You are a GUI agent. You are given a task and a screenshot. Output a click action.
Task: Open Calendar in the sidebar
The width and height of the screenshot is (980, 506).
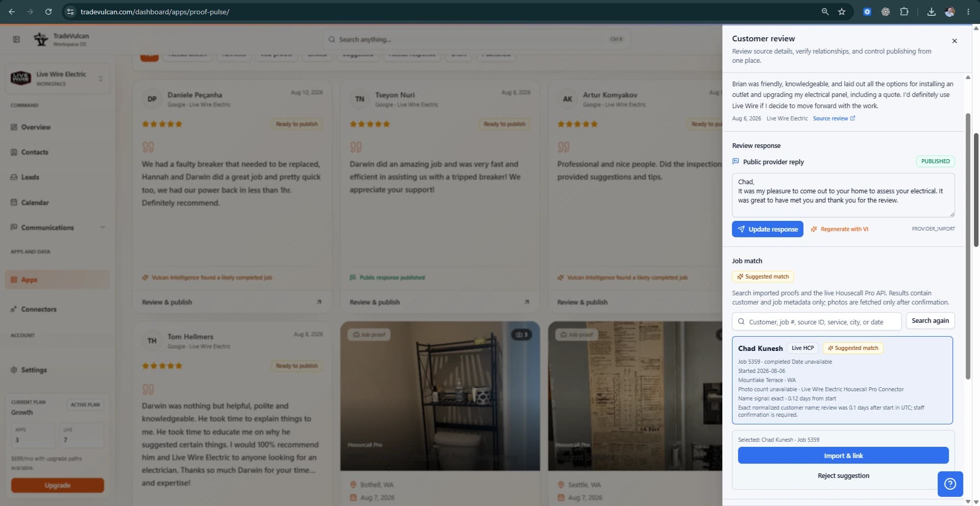click(x=57, y=203)
